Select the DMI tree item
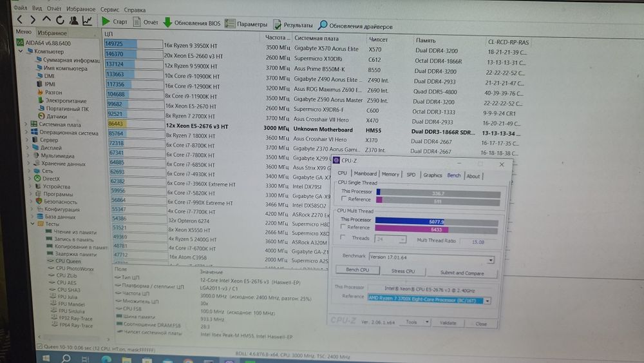The image size is (644, 363). point(46,76)
